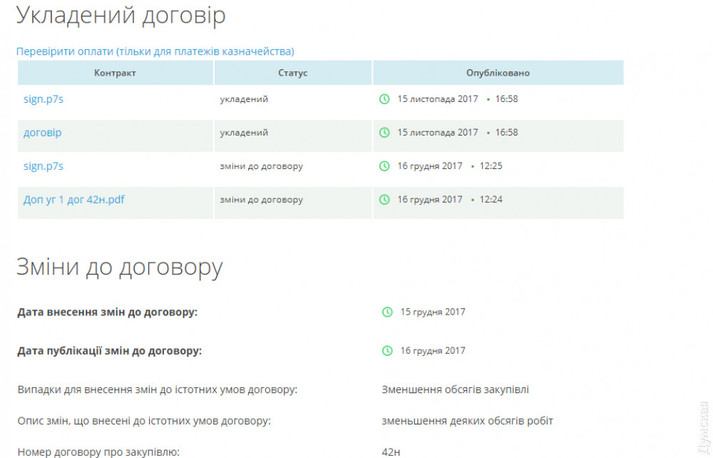The image size is (713, 458).
Task: Click the Контракт column header
Action: click(x=115, y=73)
